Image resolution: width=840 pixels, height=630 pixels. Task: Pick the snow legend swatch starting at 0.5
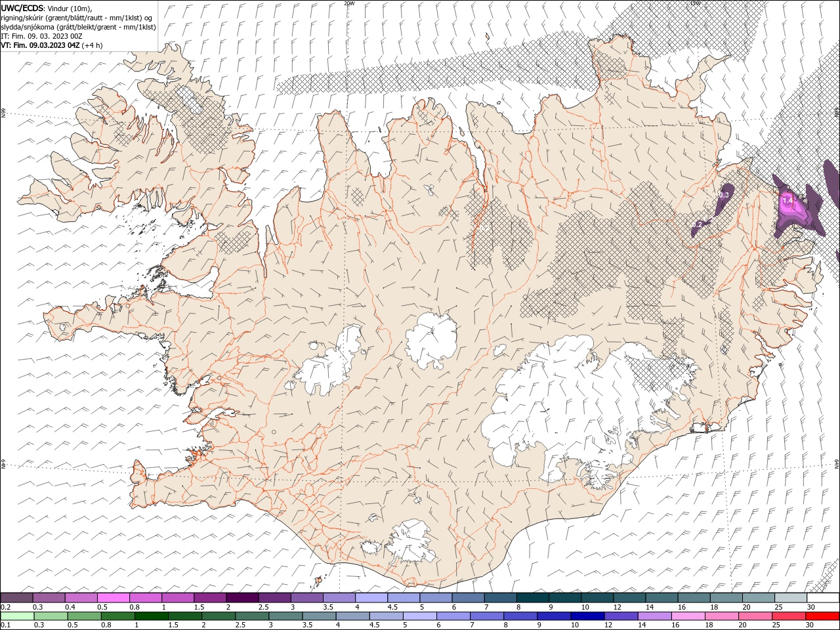113,597
